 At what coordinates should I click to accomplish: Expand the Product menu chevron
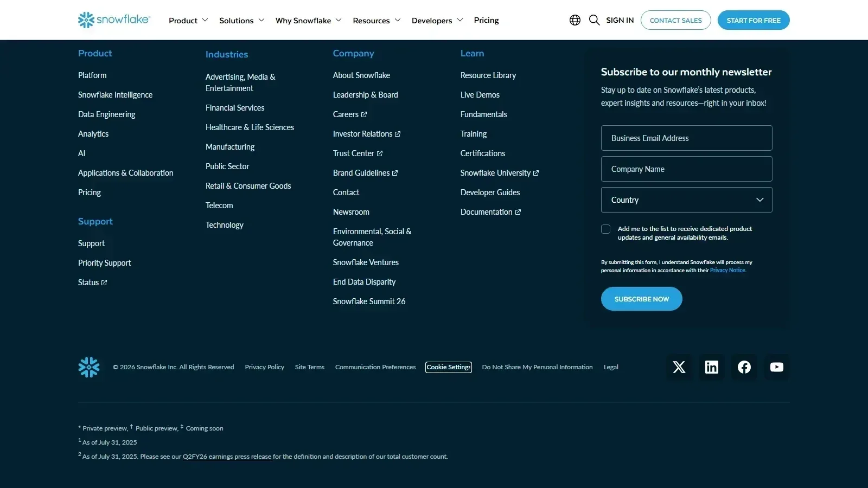coord(205,20)
